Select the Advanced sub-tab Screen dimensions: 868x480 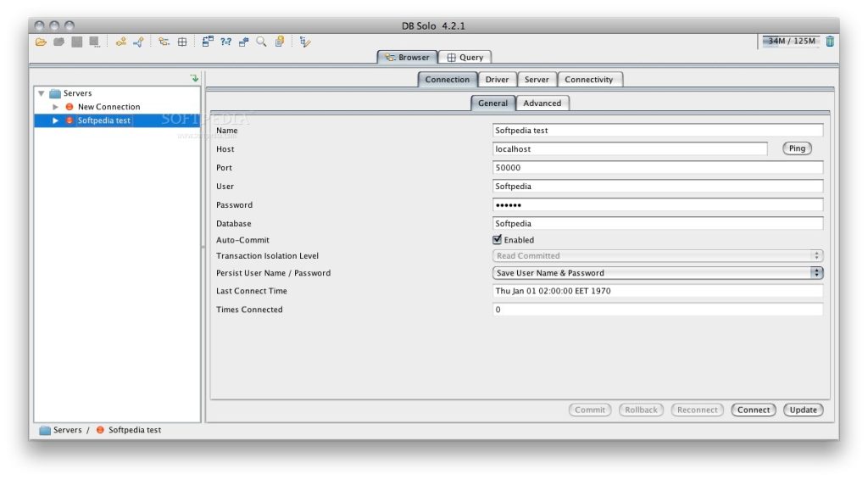(x=542, y=103)
